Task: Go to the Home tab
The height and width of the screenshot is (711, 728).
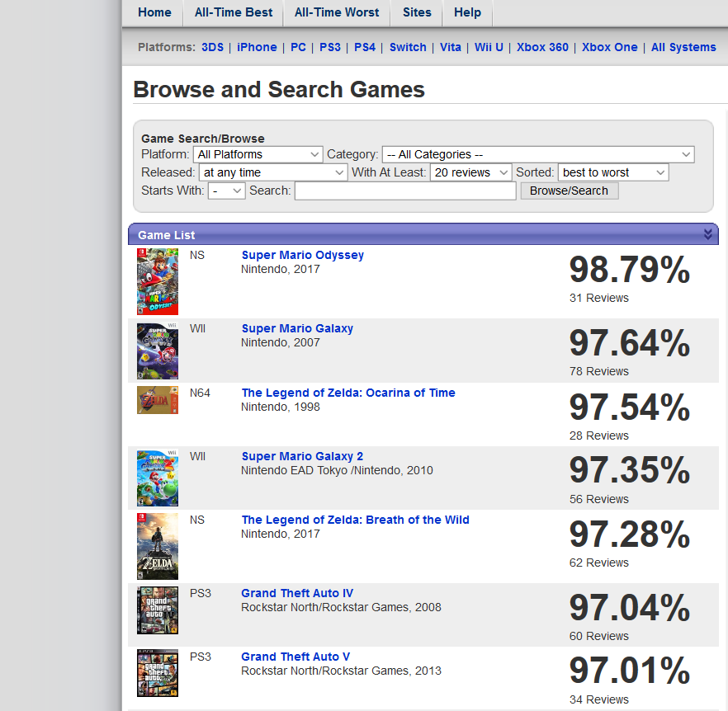Action: tap(154, 12)
